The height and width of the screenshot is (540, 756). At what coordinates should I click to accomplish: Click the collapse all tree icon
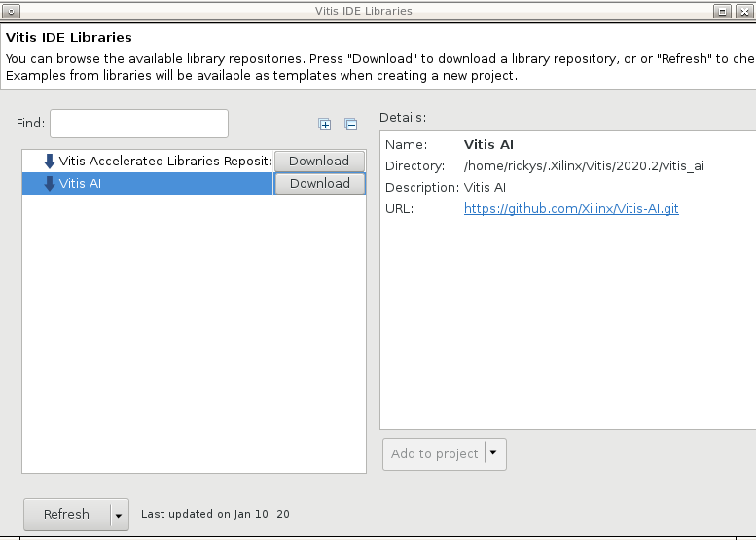[351, 125]
